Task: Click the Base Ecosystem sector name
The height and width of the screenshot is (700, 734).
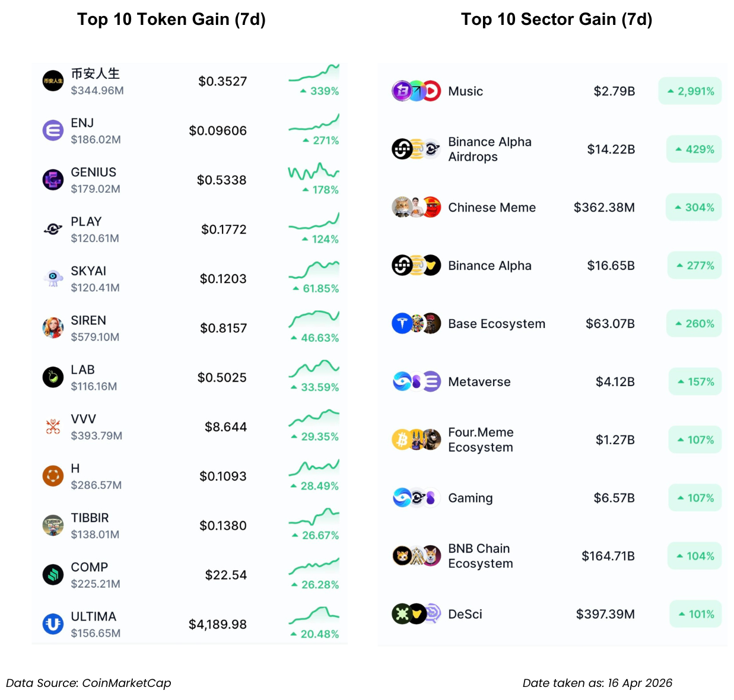Action: (x=496, y=324)
